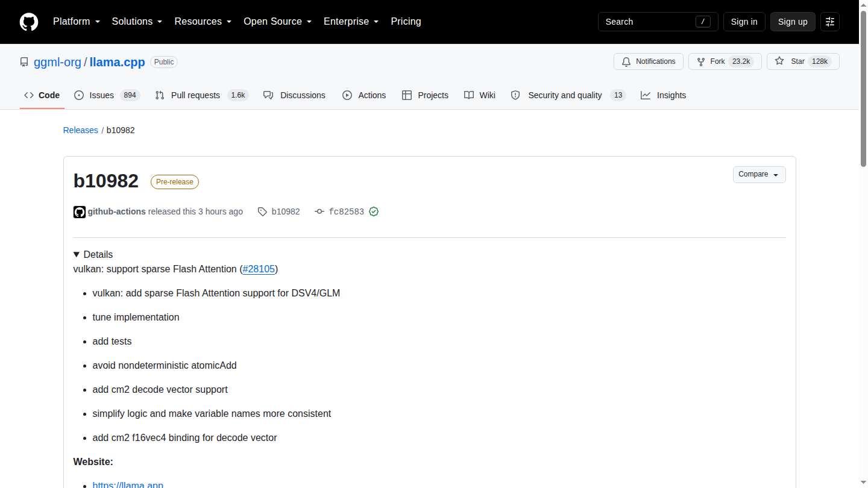Screen dimensions: 868x488
Task: Select the Insights graph icon
Action: tap(646, 95)
